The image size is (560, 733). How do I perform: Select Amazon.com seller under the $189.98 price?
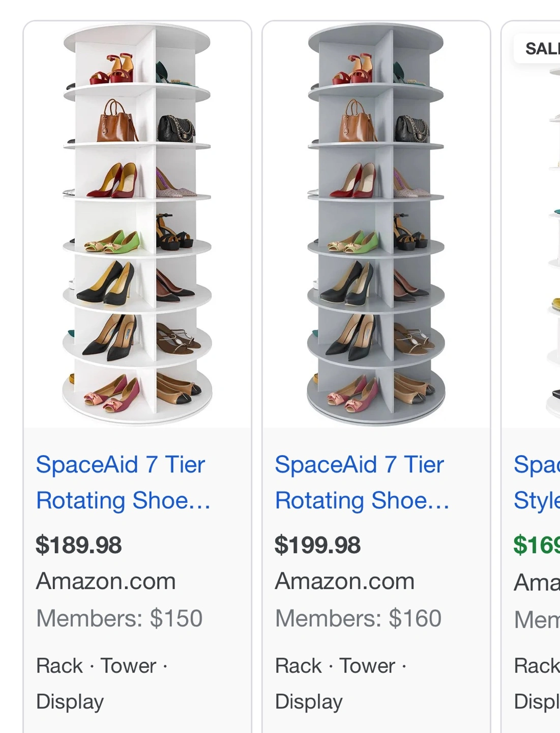coord(106,581)
